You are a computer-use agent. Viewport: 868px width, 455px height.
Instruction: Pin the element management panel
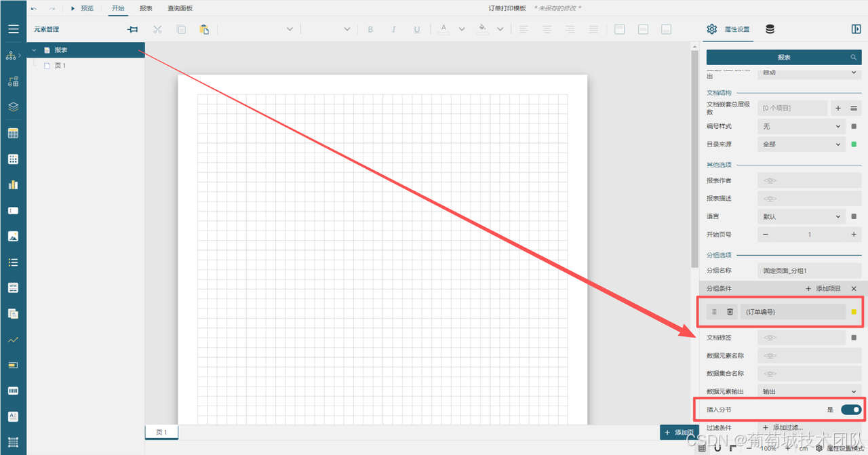[x=132, y=29]
